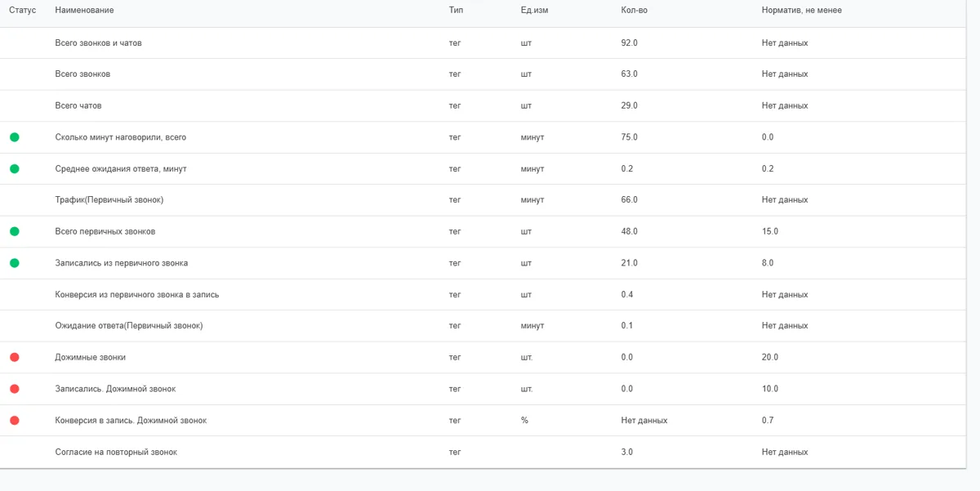The image size is (980, 491).
Task: Click green status dot for Всего первичных звонков
Action: coord(15,231)
